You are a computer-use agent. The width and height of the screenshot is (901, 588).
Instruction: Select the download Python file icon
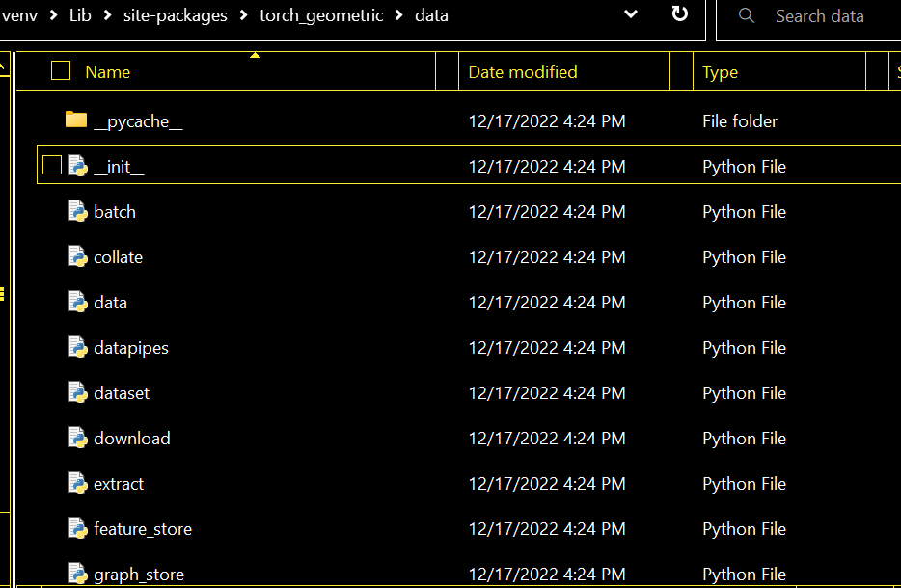tap(78, 438)
